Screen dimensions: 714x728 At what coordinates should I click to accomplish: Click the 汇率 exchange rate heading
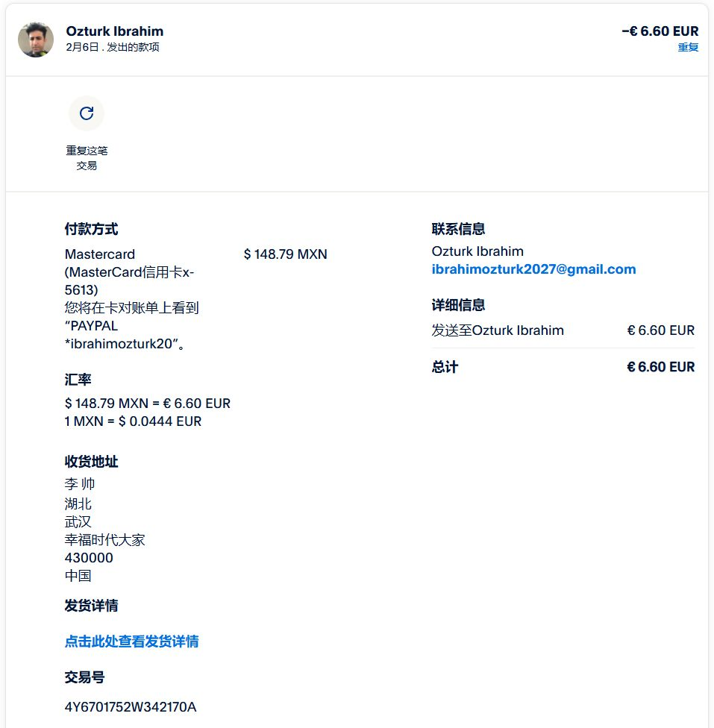[x=78, y=380]
